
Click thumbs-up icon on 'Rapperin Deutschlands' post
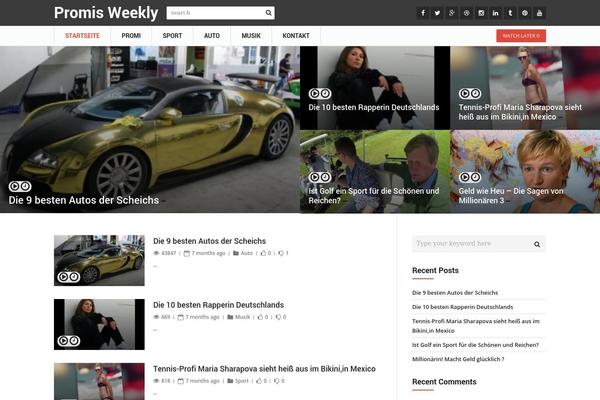[260, 317]
